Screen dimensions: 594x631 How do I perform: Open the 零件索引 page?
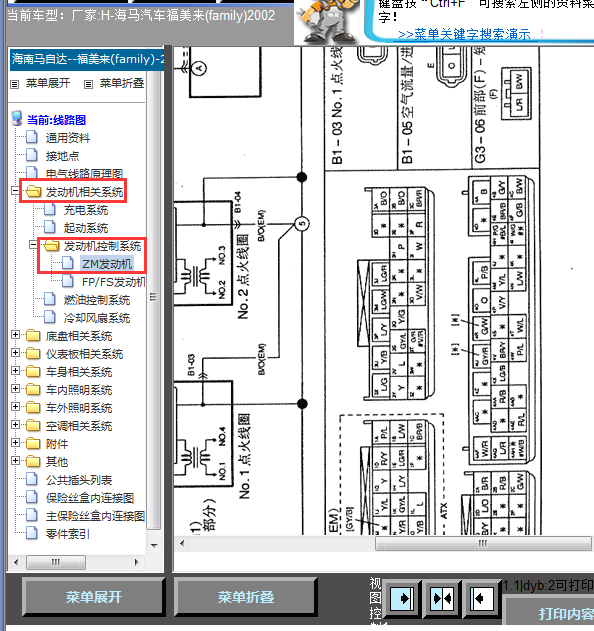coord(67,534)
